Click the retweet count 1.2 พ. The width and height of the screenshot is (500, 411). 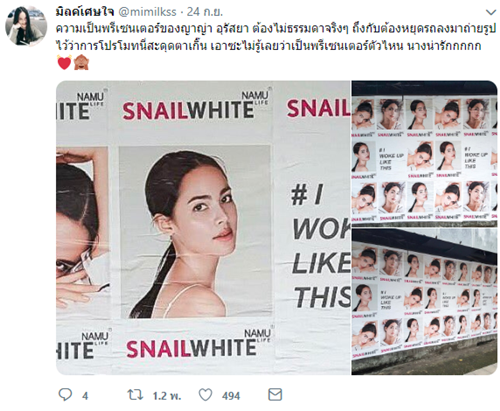pos(167,396)
